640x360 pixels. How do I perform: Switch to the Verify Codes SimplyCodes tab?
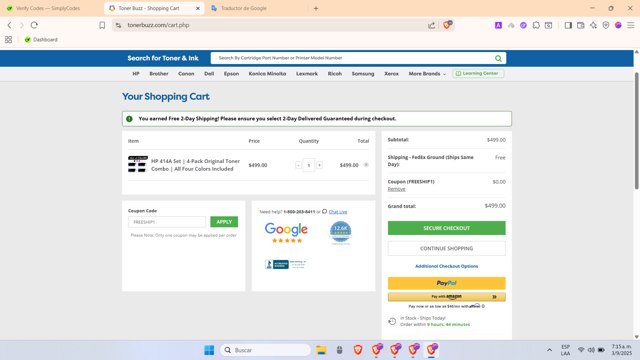point(48,8)
